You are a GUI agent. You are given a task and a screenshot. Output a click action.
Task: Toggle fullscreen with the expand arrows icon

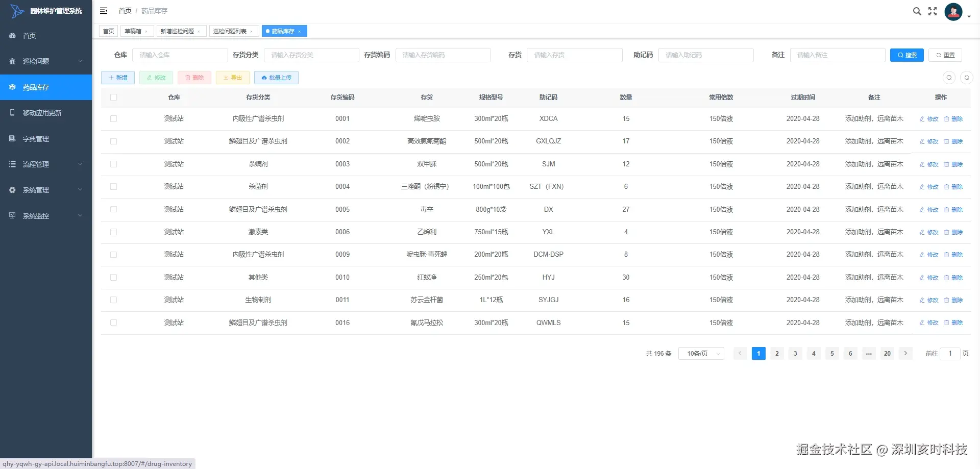(x=933, y=11)
